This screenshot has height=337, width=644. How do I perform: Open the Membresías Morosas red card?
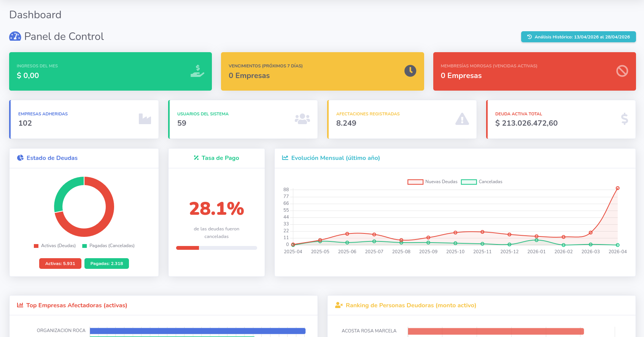click(534, 71)
